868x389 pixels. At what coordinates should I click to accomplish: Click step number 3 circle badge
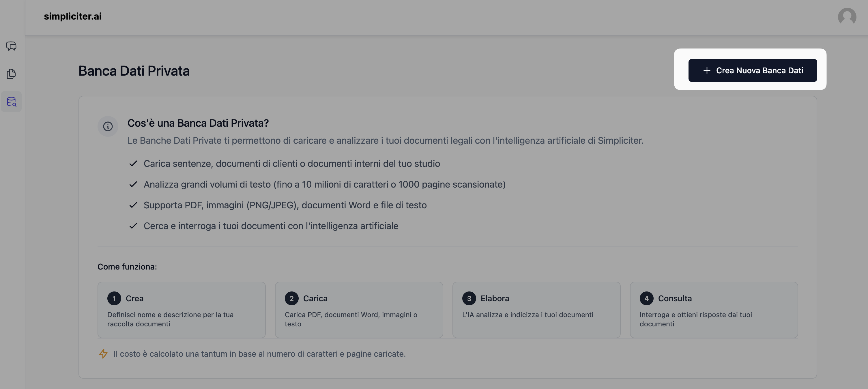coord(469,298)
